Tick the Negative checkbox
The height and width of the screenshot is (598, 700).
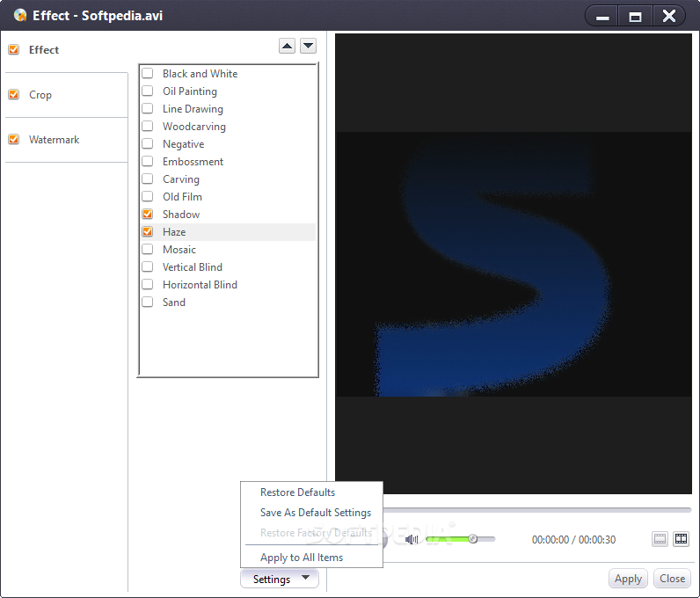[148, 144]
